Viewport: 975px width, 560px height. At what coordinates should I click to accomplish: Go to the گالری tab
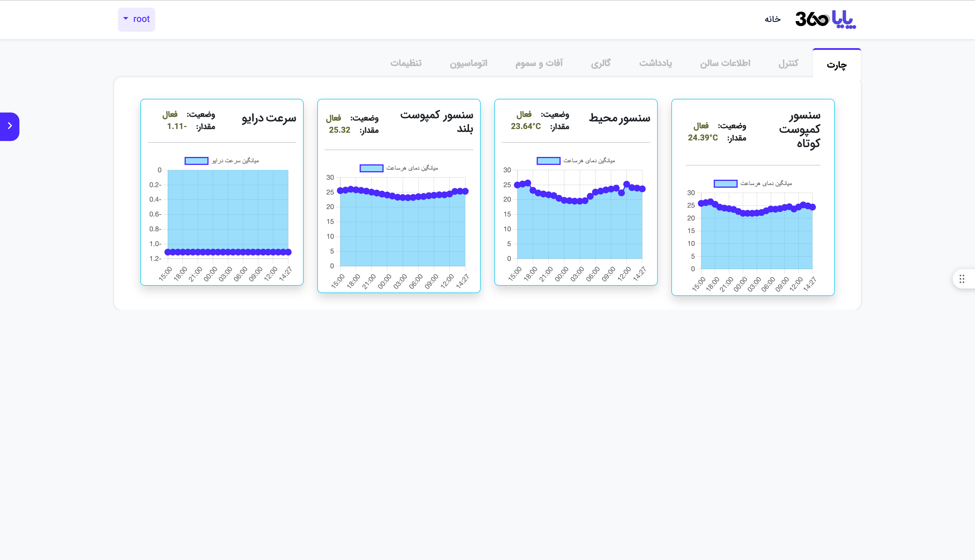(x=600, y=63)
